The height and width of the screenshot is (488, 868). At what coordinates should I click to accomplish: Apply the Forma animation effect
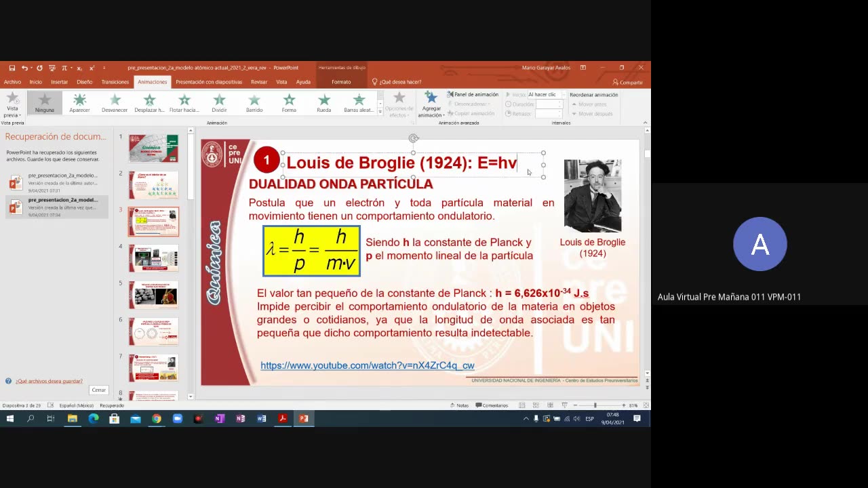tap(289, 103)
